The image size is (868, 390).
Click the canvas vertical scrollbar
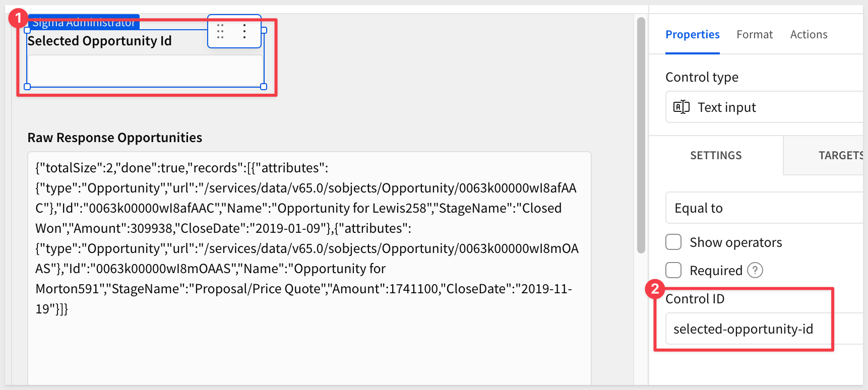(641, 136)
